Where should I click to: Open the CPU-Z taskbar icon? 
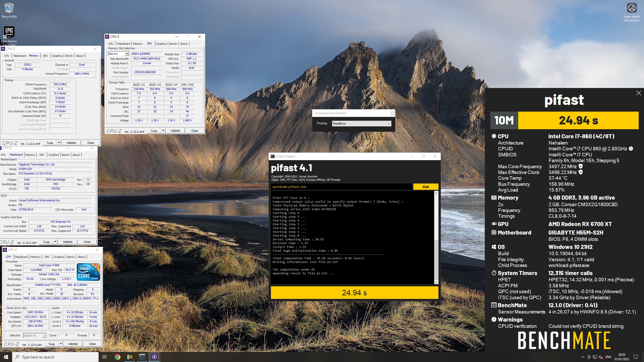coord(154,357)
